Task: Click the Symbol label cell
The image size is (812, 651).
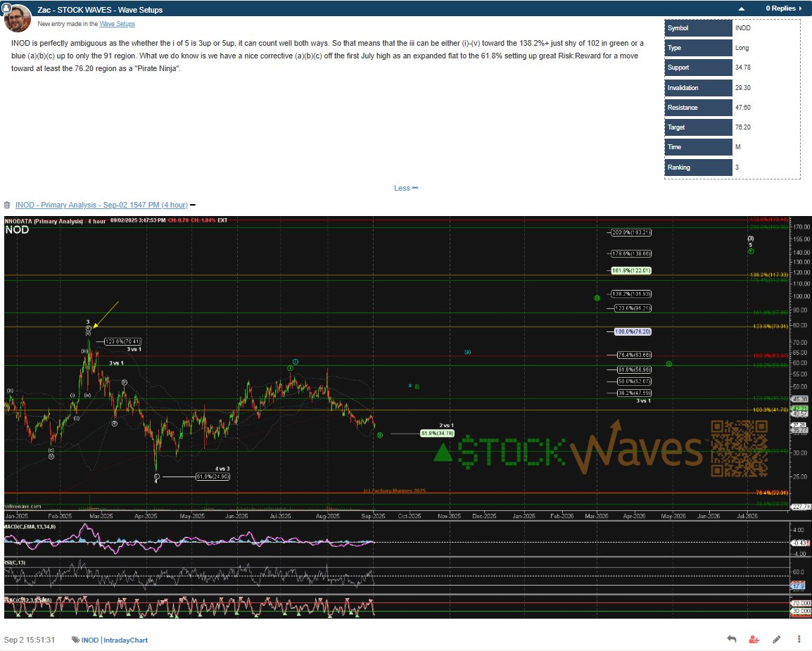Action: point(698,28)
